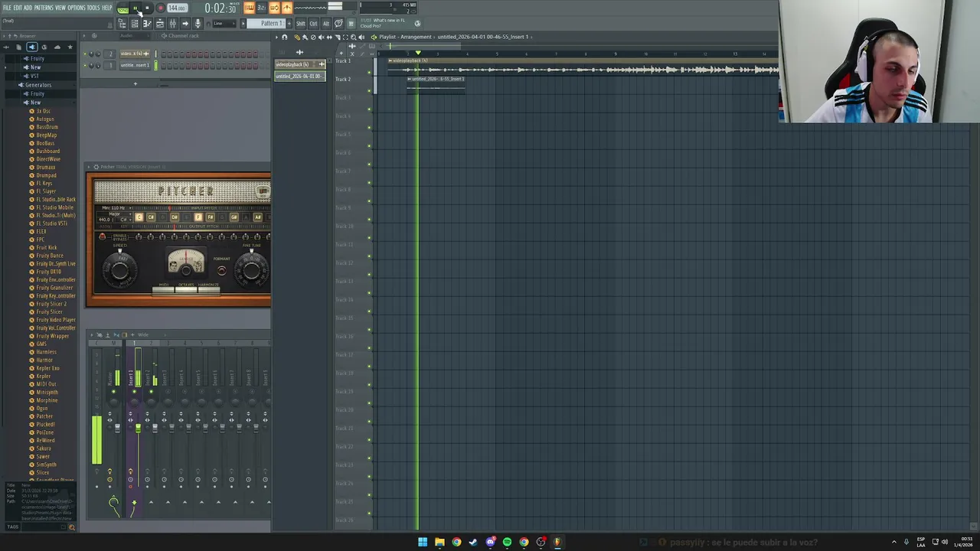Add a new pattern with the plus button
The width and height of the screenshot is (980, 551).
(289, 24)
